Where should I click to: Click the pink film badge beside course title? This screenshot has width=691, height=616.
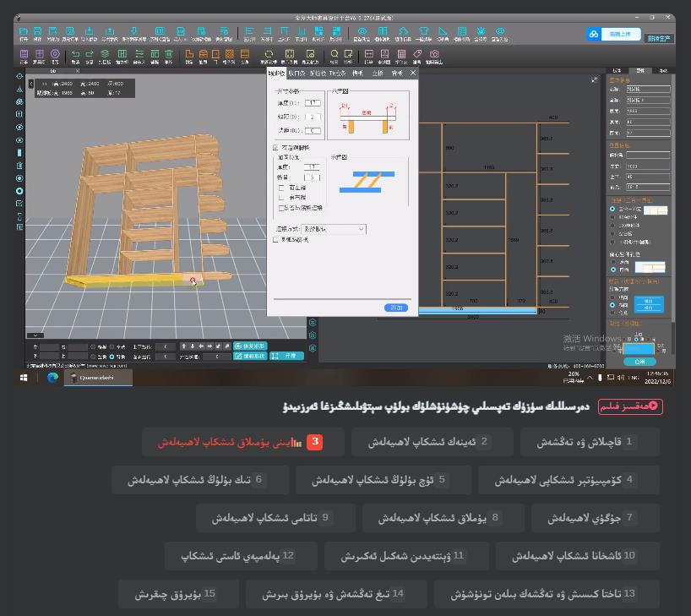[630, 406]
